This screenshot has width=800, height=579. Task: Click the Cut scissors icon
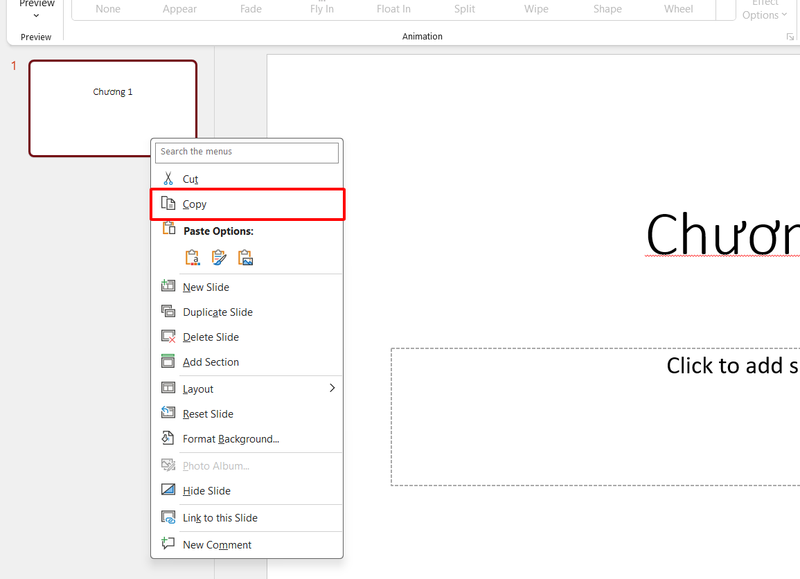click(168, 179)
